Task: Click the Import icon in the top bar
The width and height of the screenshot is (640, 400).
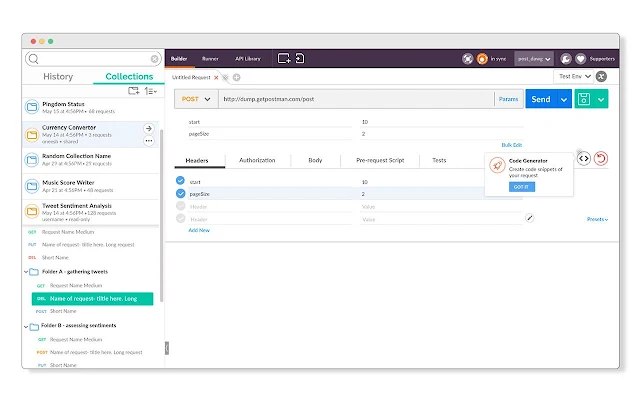Action: (300, 58)
